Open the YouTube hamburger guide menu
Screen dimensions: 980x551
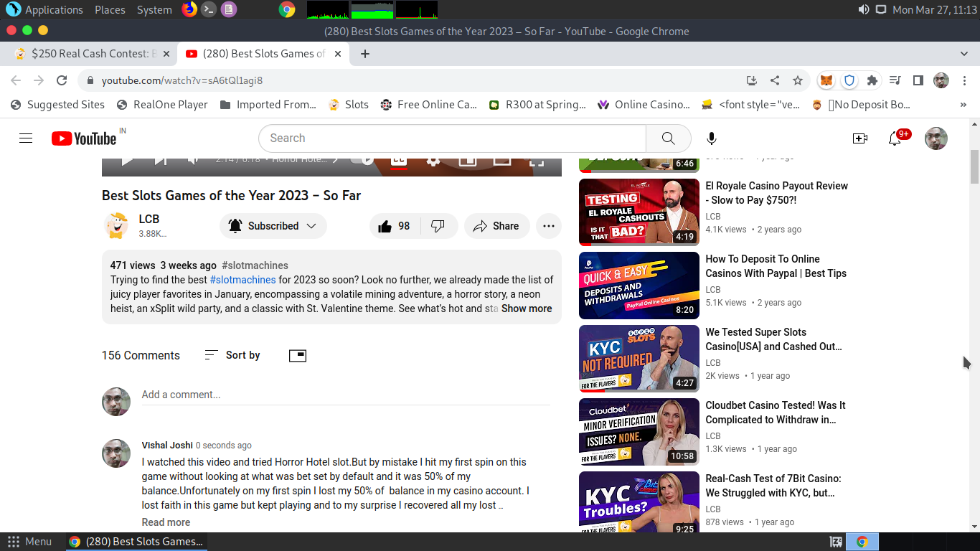(26, 138)
